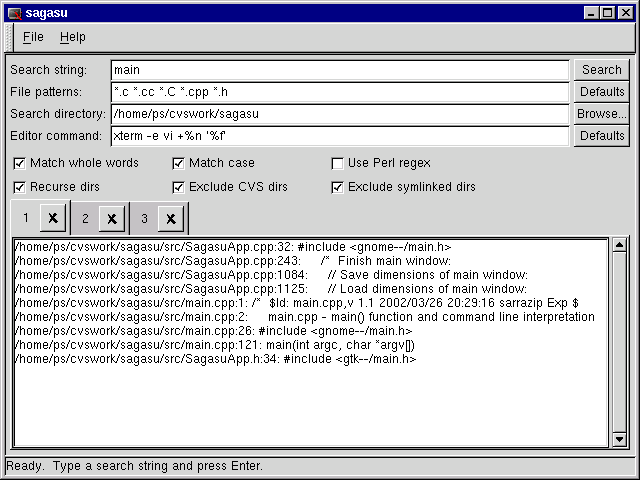Switch to results tab 2
The height and width of the screenshot is (480, 640).
pos(86,218)
